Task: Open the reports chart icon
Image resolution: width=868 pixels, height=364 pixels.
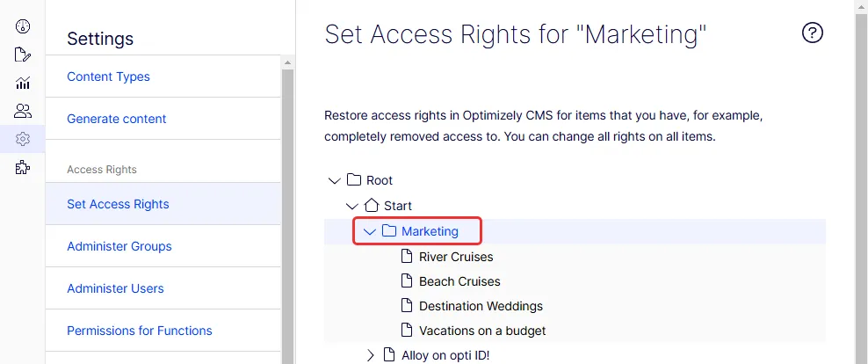Action: [22, 84]
